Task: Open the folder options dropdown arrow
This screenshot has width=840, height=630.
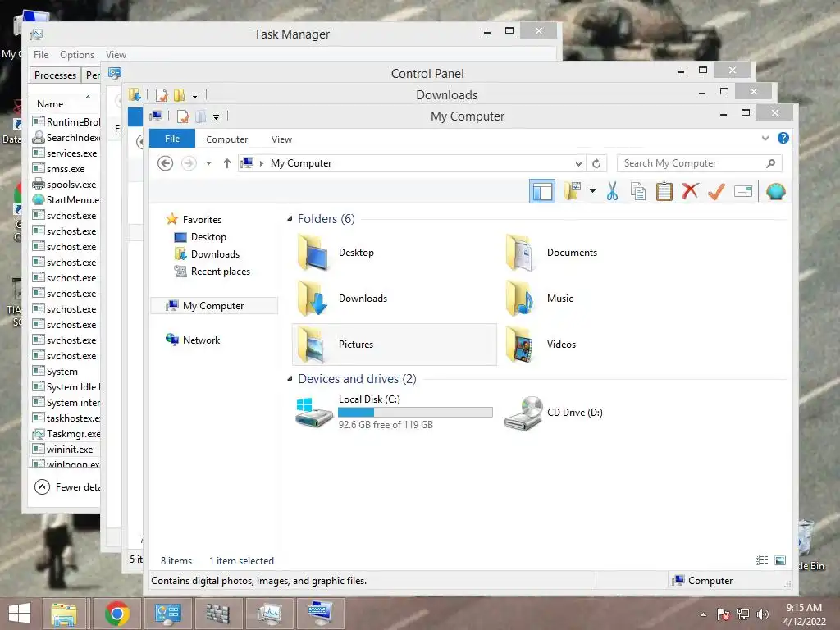Action: 592,191
